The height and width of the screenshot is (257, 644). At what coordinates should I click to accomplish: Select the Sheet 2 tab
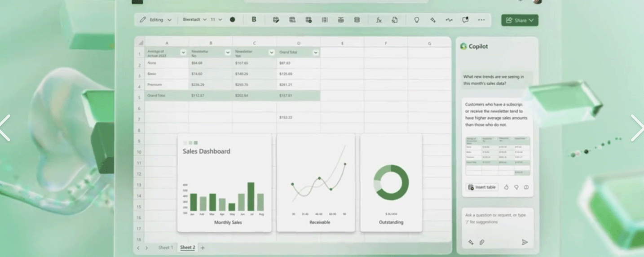tap(187, 248)
